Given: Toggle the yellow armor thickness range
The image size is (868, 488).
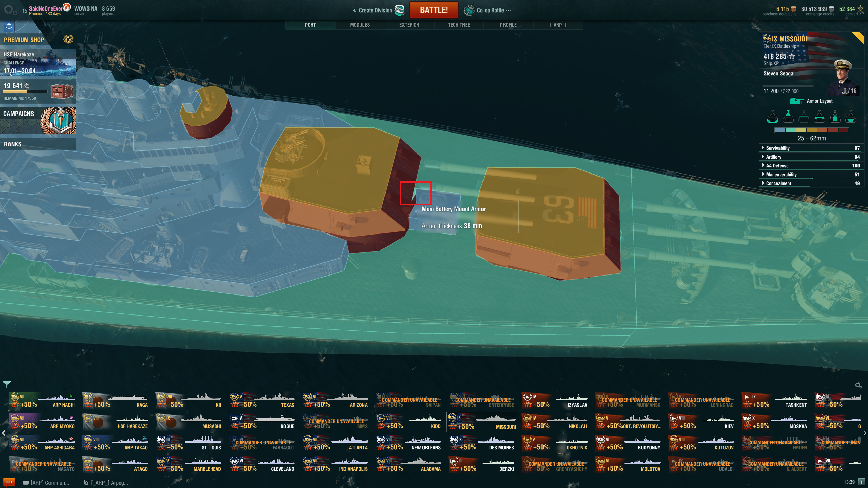Looking at the screenshot, I should coord(801,130).
